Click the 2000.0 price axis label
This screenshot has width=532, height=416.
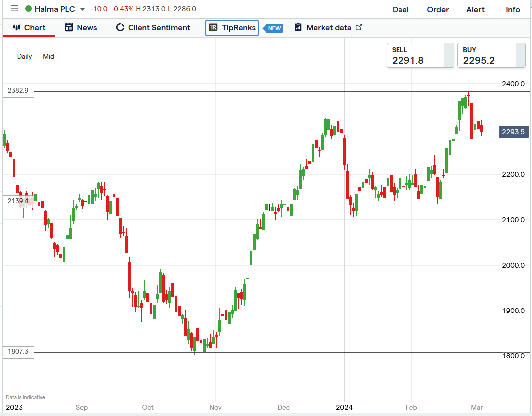coord(513,265)
